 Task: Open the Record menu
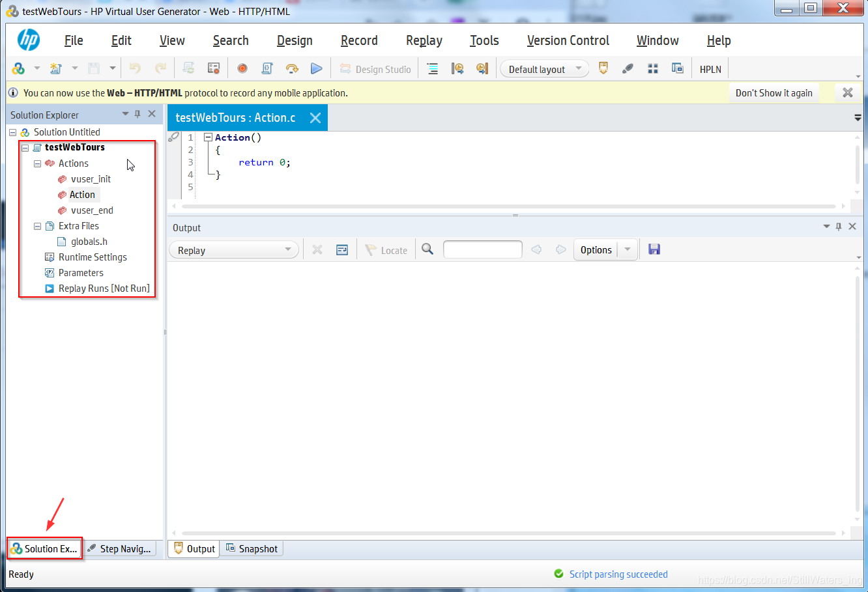(x=359, y=40)
